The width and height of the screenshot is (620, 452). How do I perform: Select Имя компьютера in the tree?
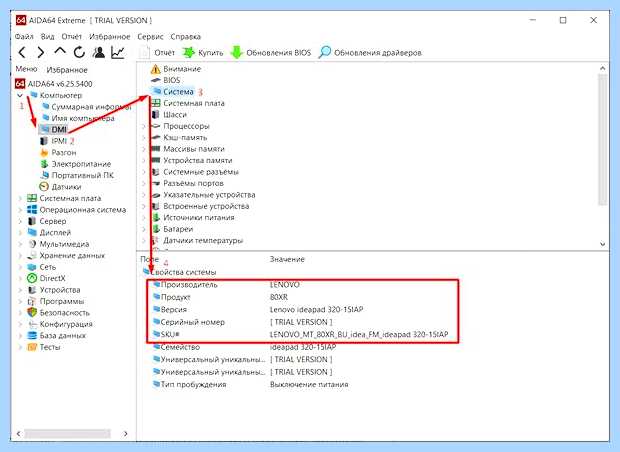pyautogui.click(x=78, y=118)
